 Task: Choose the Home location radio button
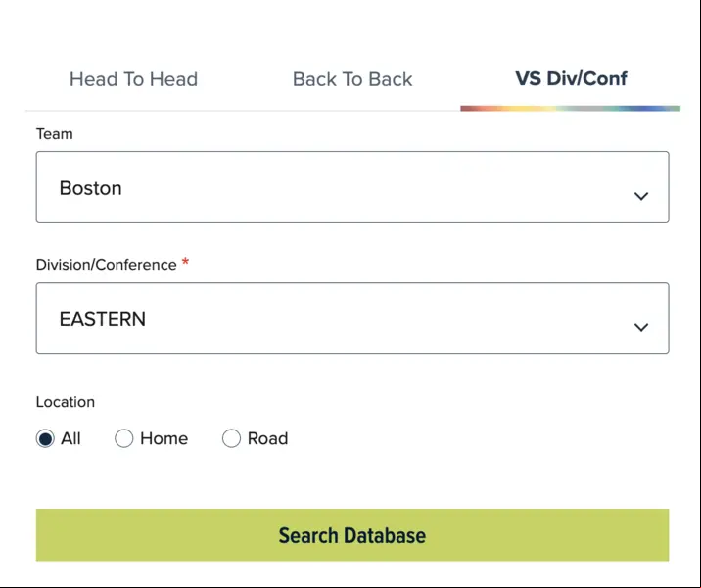[x=123, y=438]
